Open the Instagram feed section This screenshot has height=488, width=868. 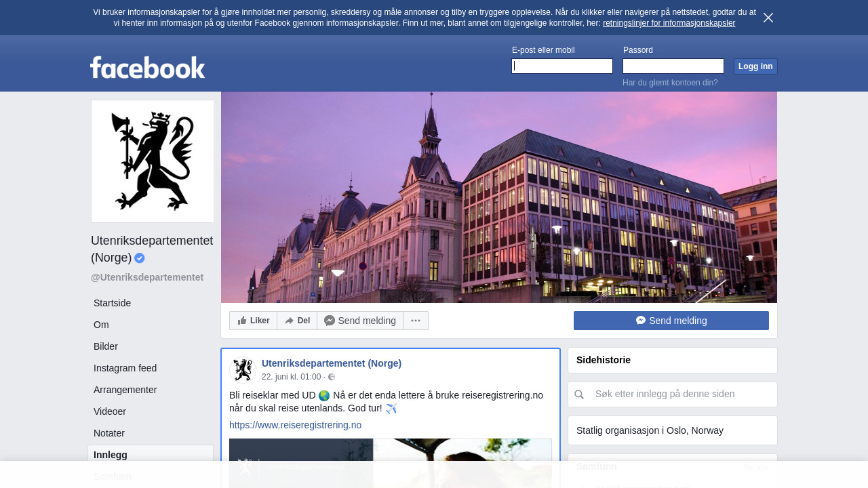click(125, 368)
